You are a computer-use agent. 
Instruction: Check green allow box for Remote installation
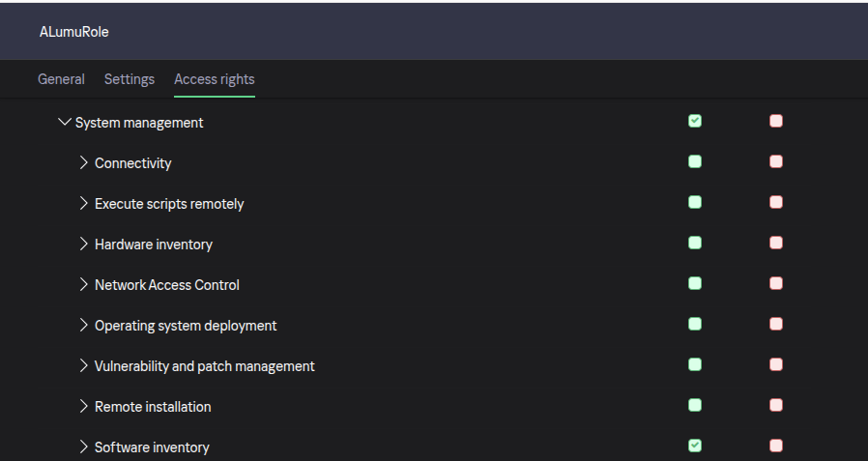[695, 405]
